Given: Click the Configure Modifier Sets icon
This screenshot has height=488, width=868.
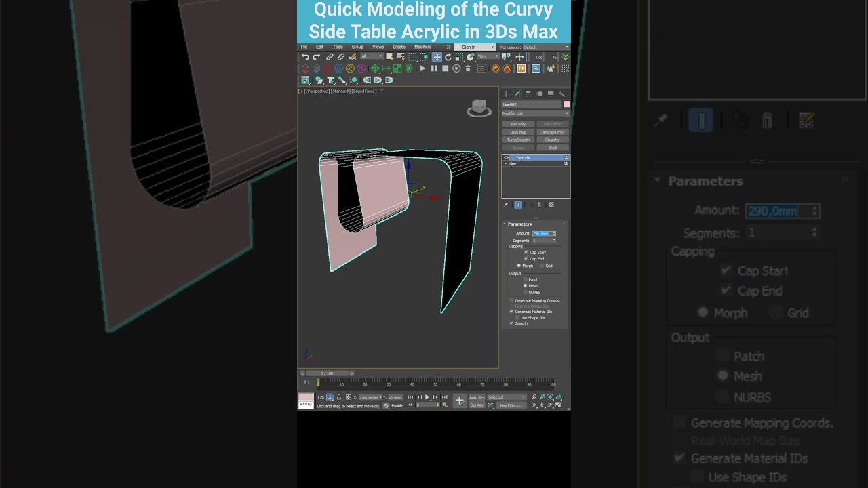Looking at the screenshot, I should point(551,205).
